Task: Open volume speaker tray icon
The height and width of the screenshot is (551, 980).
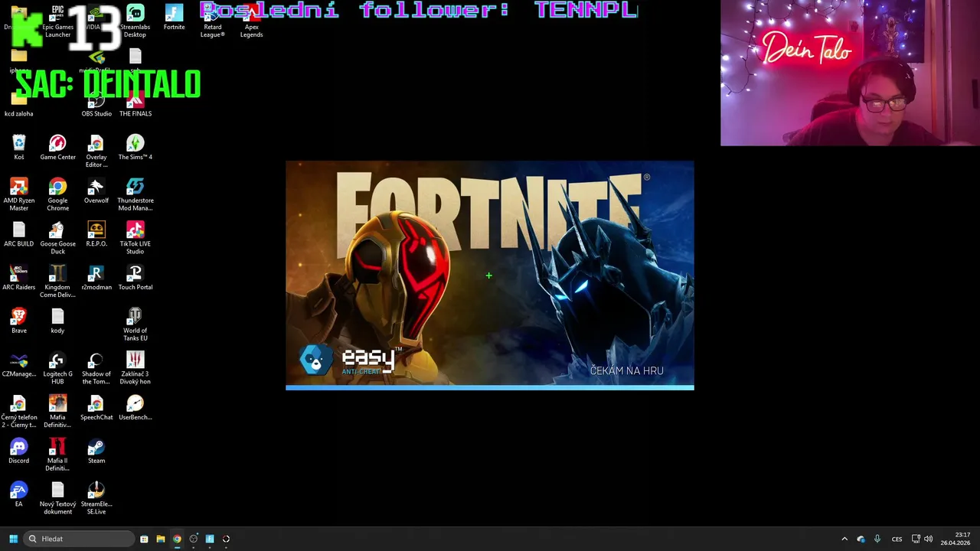Action: pos(929,539)
